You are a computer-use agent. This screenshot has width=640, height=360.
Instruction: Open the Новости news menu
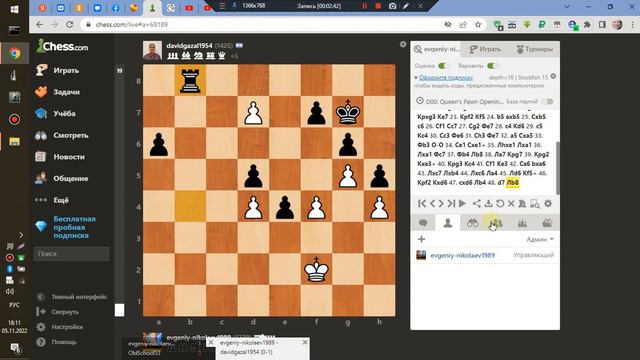(60, 157)
